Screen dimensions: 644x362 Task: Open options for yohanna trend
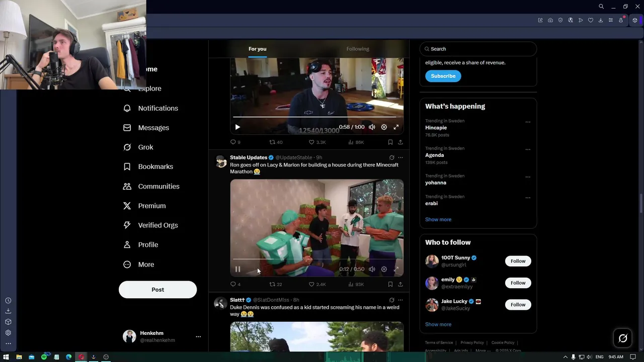(528, 177)
